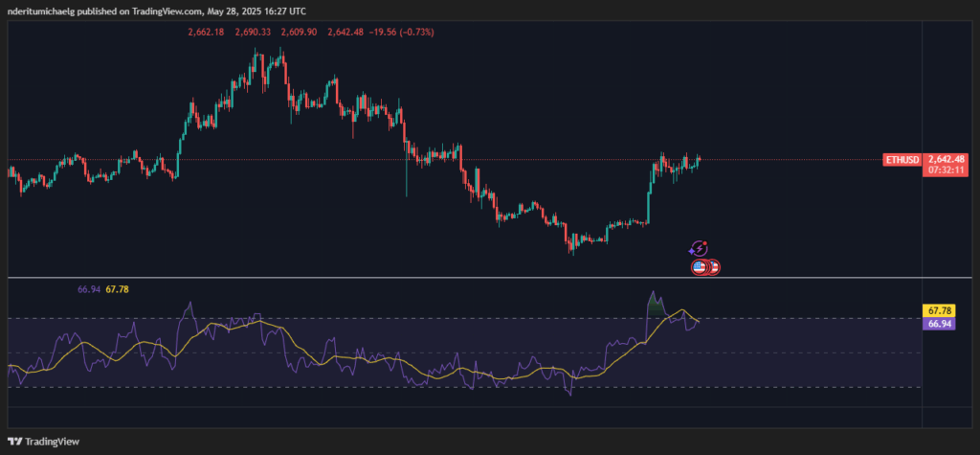Open the purple lightning bolt event icon
This screenshot has height=455, width=980.
pos(699,248)
